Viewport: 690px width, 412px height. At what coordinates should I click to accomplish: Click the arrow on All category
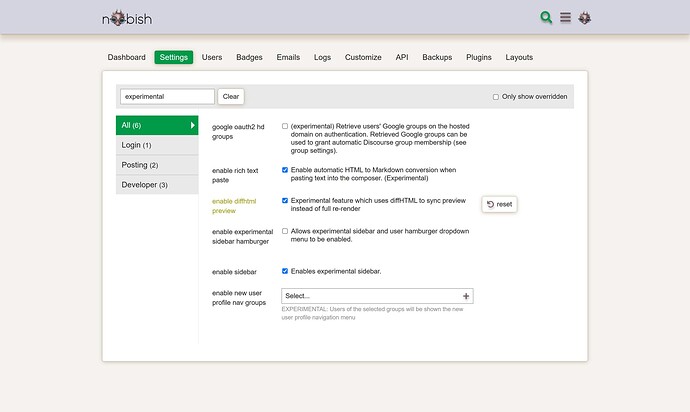coord(192,125)
